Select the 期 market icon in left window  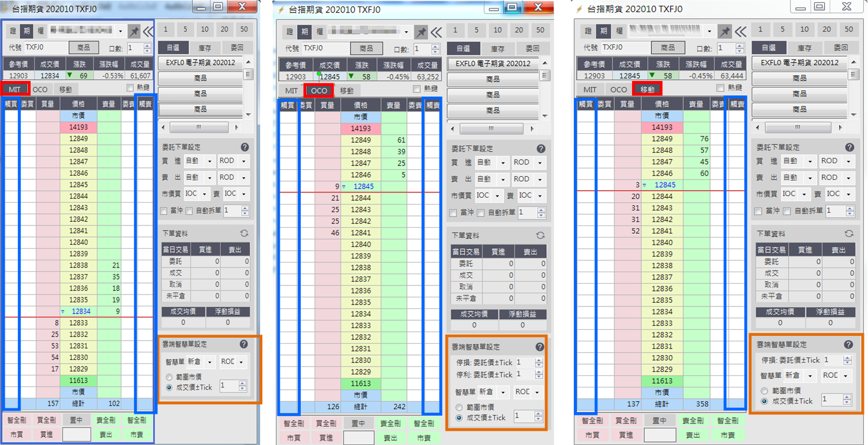pos(26,31)
